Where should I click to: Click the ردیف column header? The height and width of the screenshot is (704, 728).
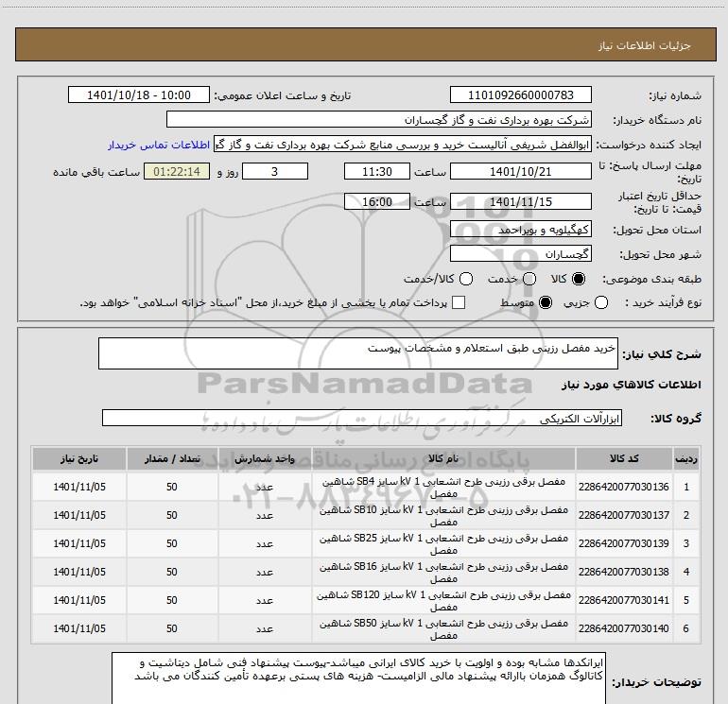click(686, 458)
